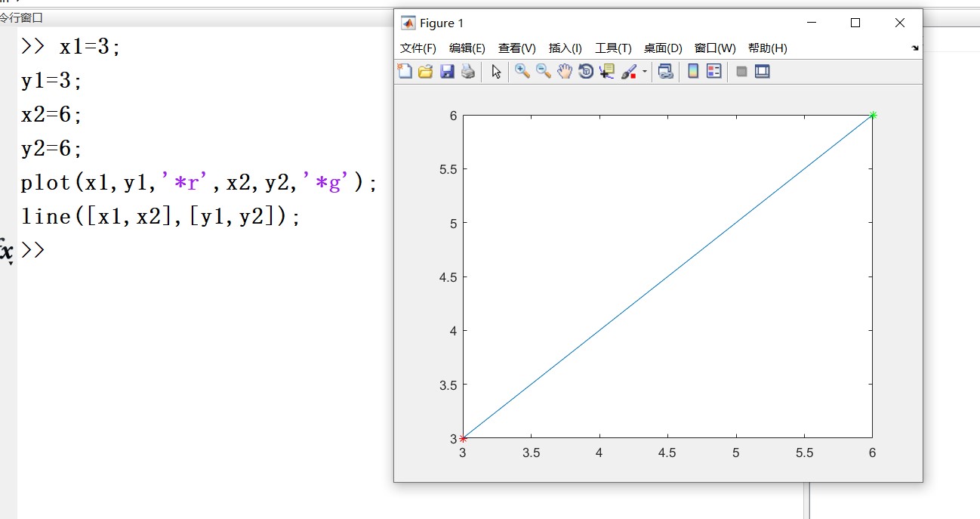Click x-axis tick label 4.5

667,453
